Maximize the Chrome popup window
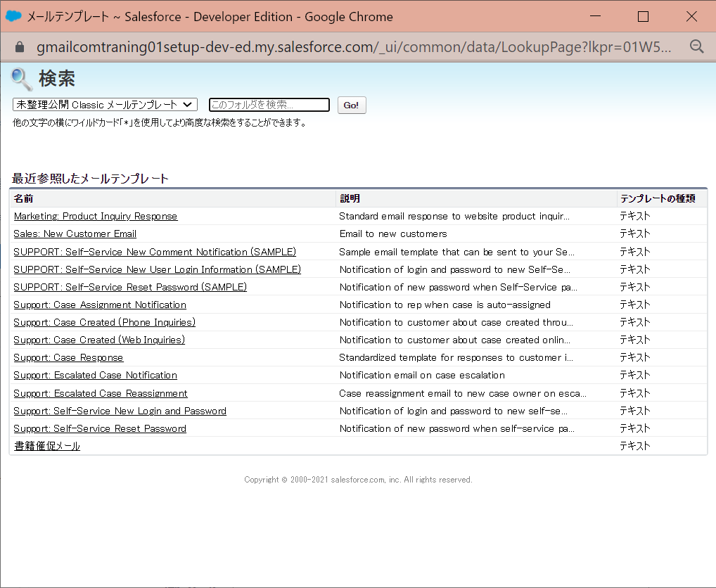The image size is (716, 588). pyautogui.click(x=643, y=16)
